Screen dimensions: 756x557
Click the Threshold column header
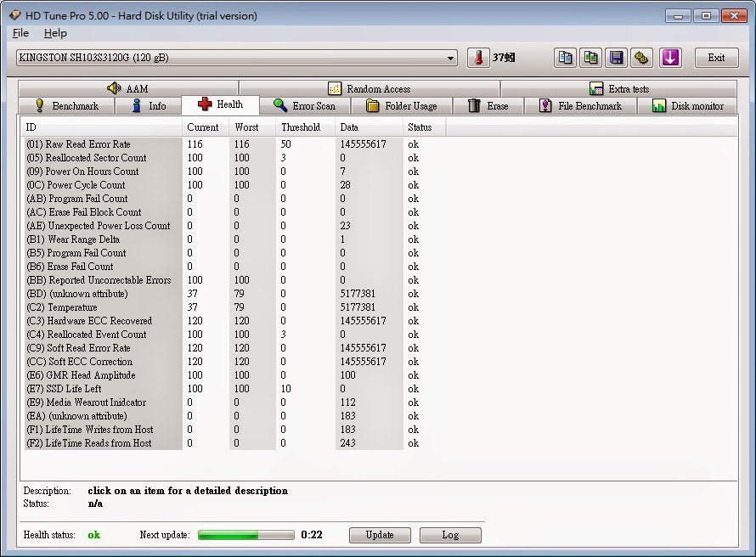306,127
